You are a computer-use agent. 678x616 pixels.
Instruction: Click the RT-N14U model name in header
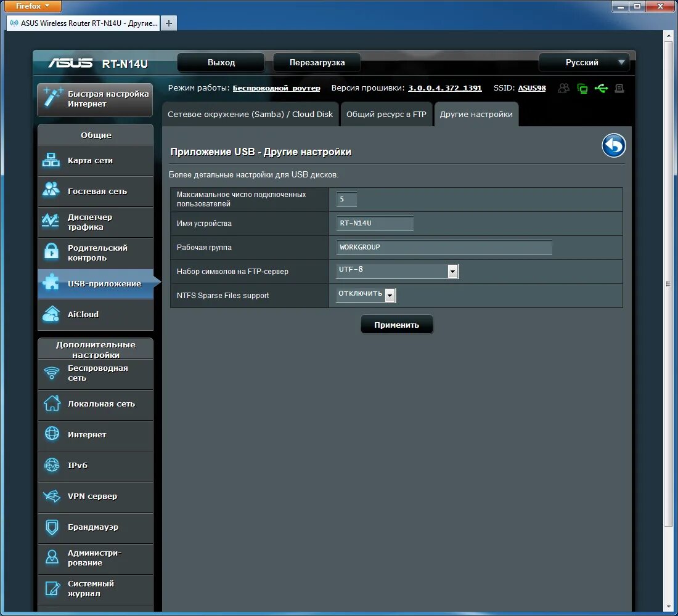tap(125, 63)
